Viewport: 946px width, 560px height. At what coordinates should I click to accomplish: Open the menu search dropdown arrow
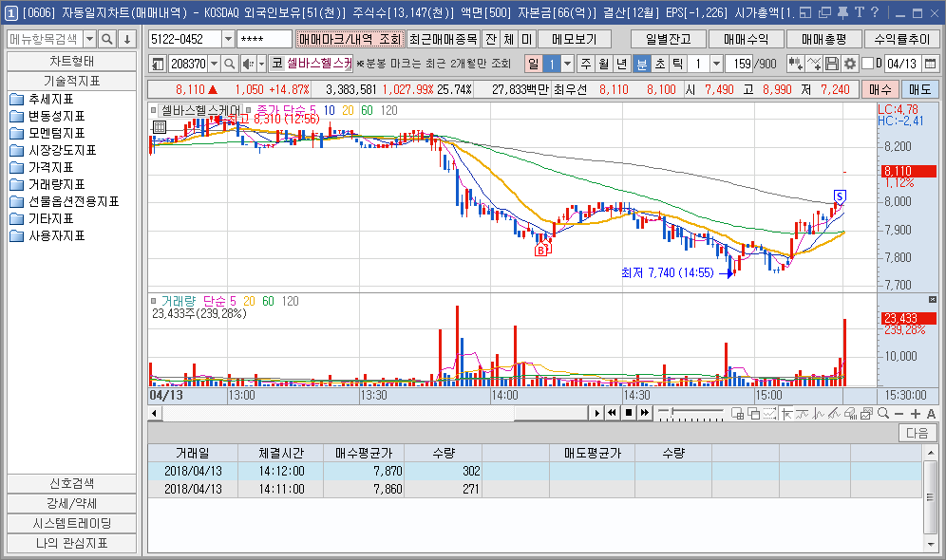89,39
